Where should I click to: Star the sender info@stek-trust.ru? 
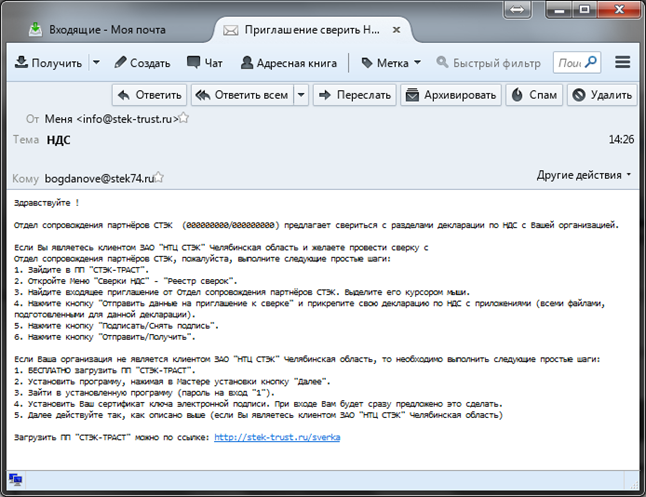click(184, 118)
